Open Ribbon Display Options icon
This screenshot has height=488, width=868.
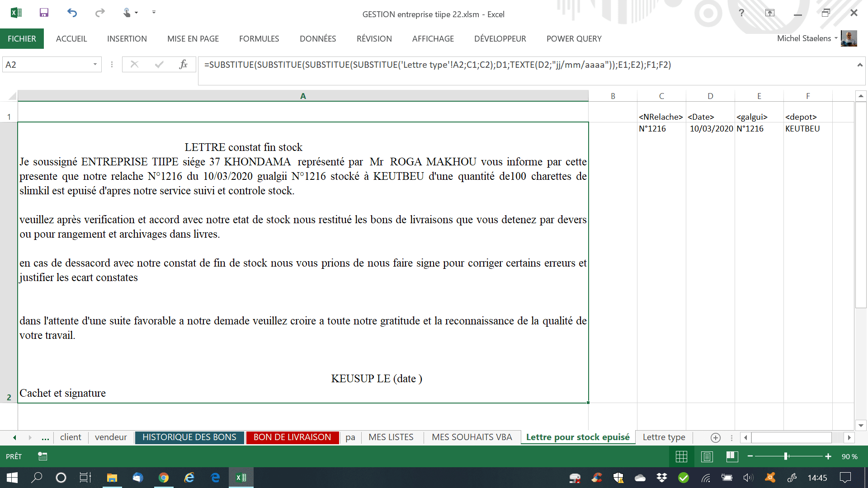point(769,13)
